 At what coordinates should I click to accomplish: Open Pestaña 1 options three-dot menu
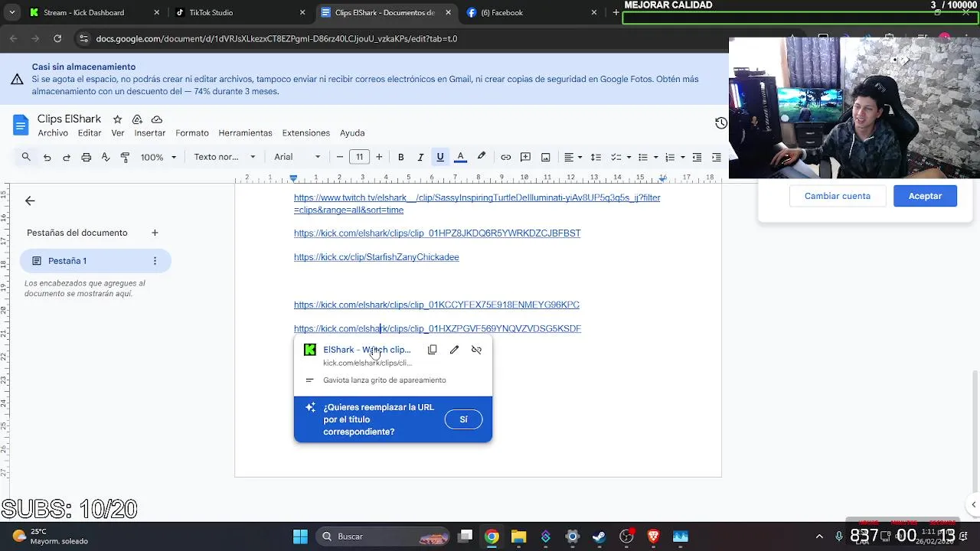[x=155, y=261]
